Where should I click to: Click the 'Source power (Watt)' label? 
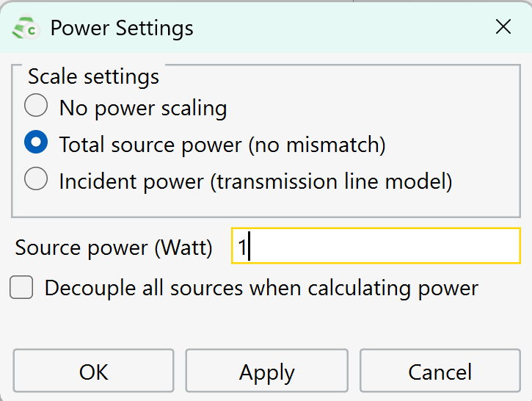click(114, 248)
